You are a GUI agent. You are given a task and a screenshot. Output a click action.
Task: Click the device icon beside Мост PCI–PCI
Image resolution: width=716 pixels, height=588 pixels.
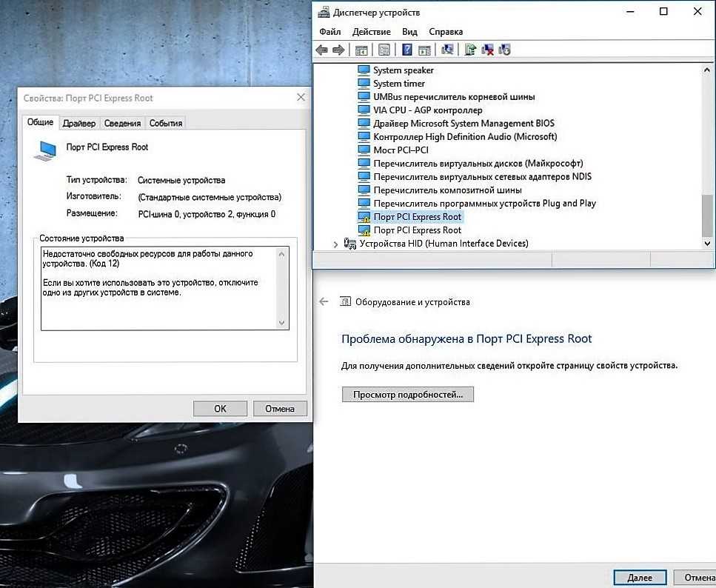coord(364,150)
